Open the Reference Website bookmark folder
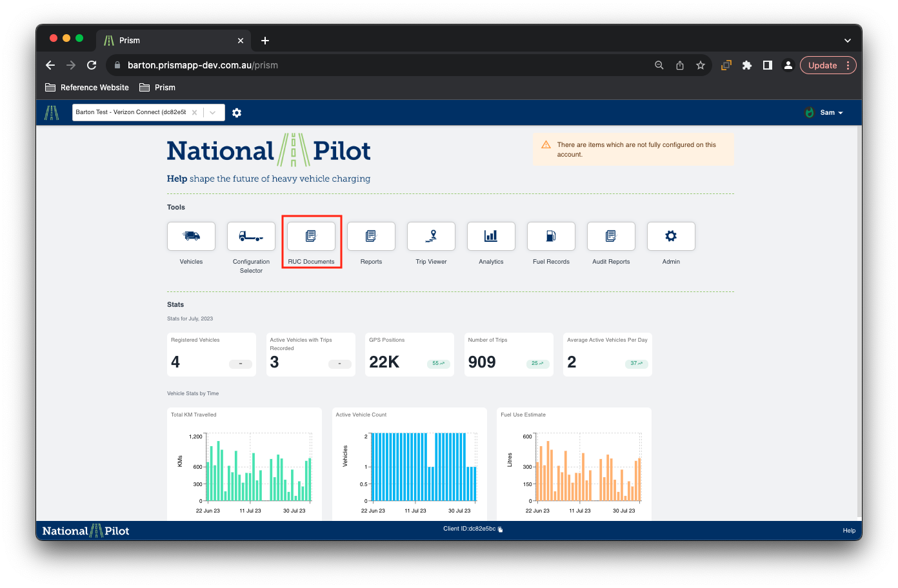Screen dimensions: 898x588 click(87, 88)
